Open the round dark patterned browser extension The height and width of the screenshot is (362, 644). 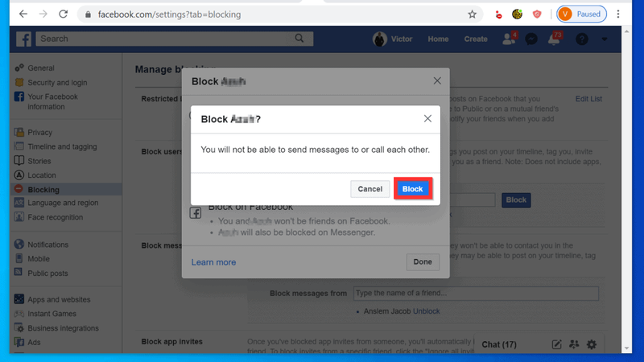(x=517, y=14)
